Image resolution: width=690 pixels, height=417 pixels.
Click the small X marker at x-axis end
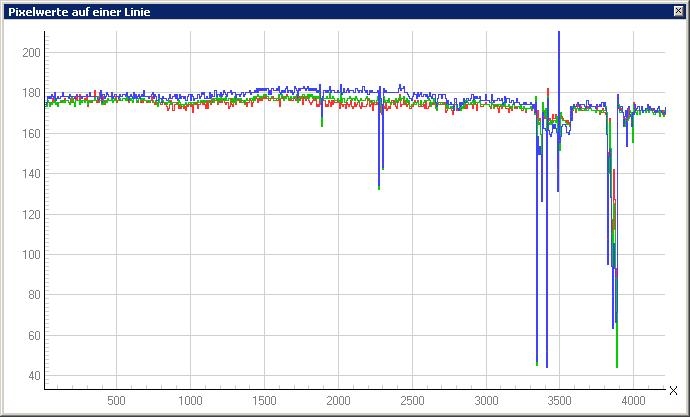click(673, 391)
